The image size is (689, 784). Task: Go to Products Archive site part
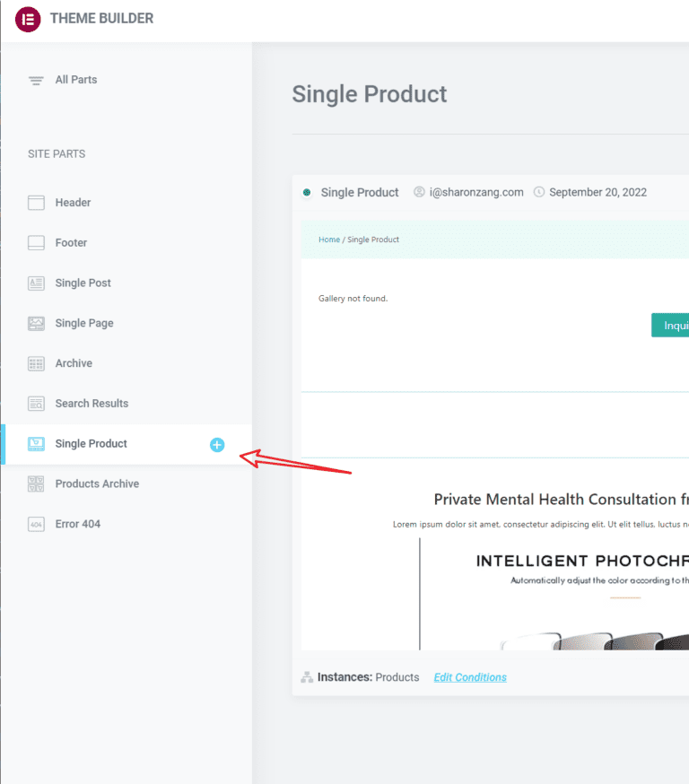(x=97, y=484)
